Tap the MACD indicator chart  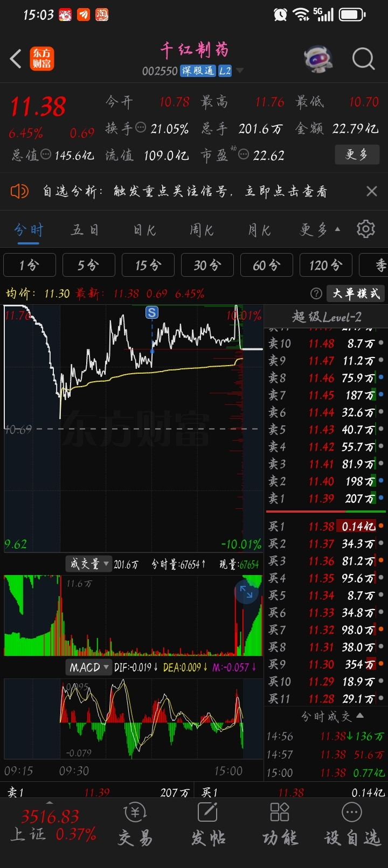tap(133, 719)
